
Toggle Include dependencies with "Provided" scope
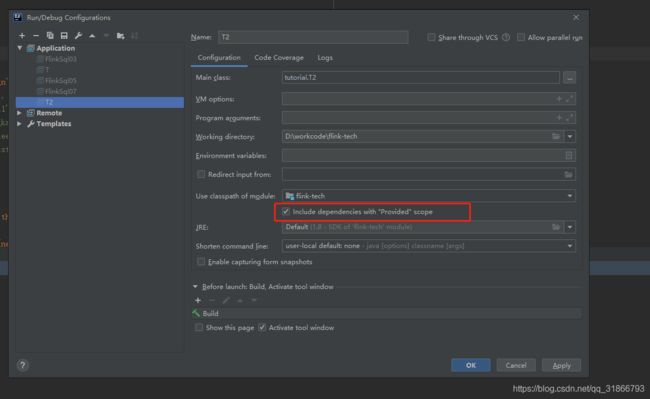tap(286, 212)
